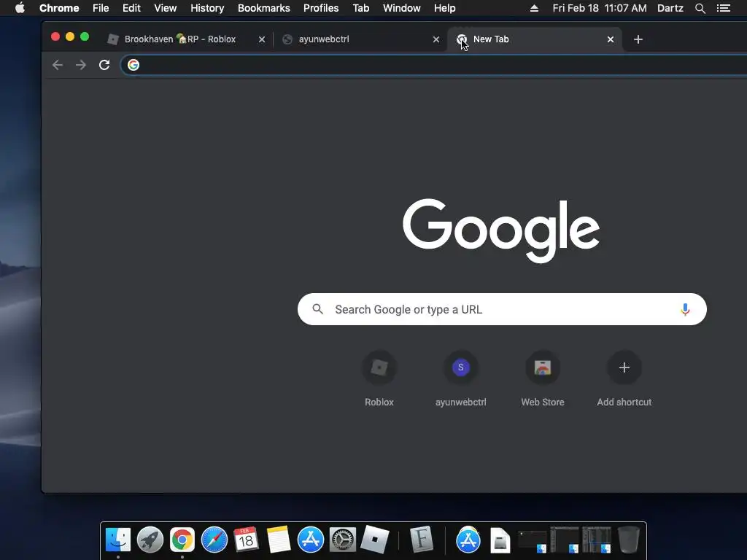Open the disk image file in Dock
The height and width of the screenshot is (560, 747).
[x=500, y=540]
